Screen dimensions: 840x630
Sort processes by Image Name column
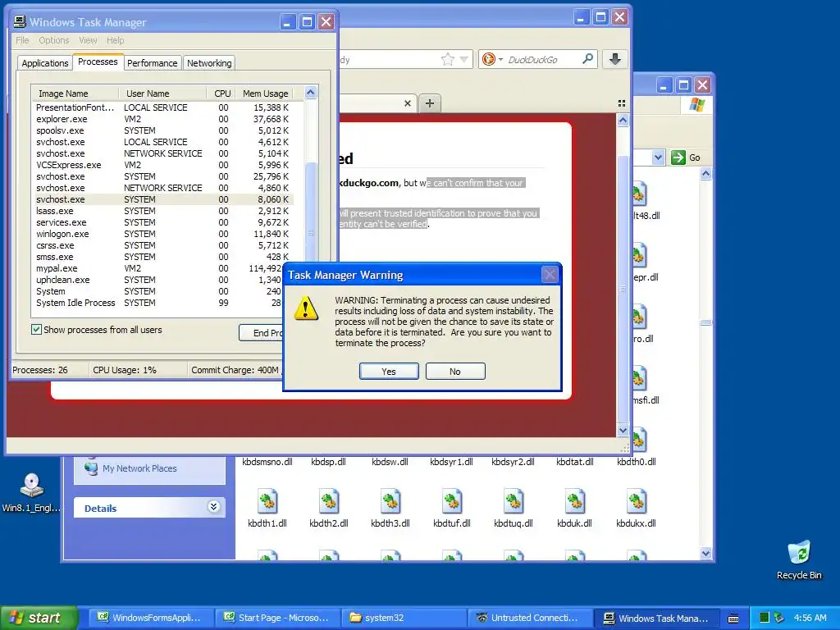(x=75, y=94)
